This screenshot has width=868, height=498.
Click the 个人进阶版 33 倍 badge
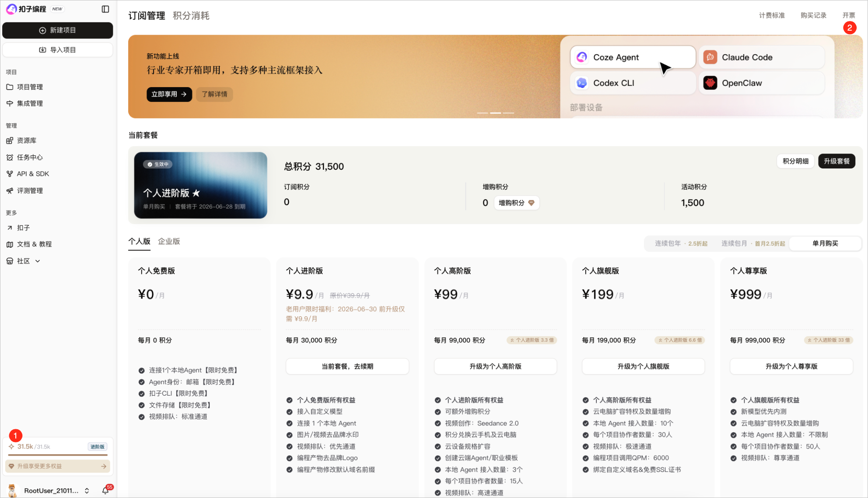829,340
